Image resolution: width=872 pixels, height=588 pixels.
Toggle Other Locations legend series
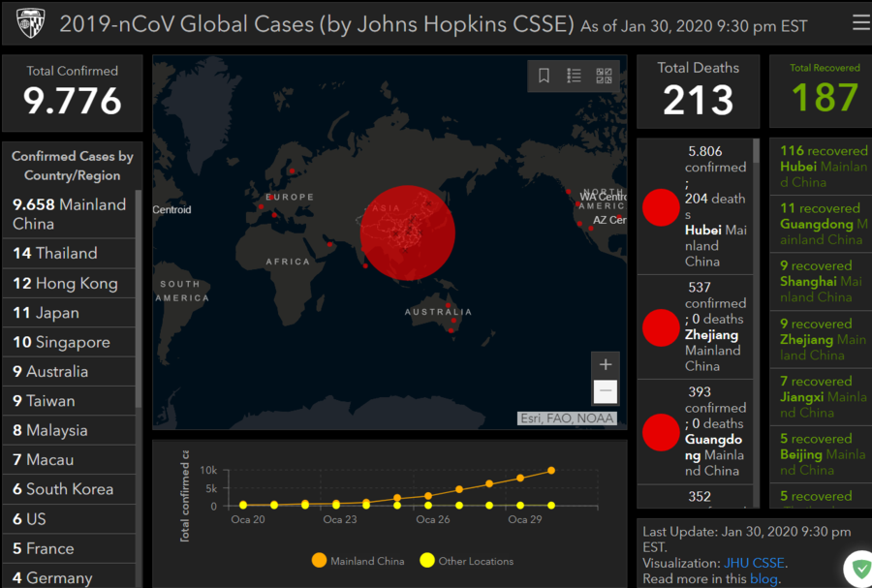(x=467, y=561)
